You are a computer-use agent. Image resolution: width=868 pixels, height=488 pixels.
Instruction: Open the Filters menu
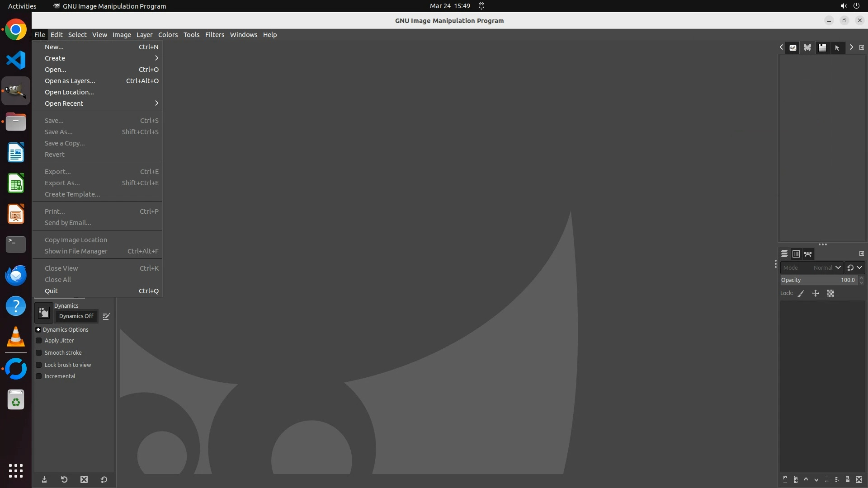coord(214,35)
